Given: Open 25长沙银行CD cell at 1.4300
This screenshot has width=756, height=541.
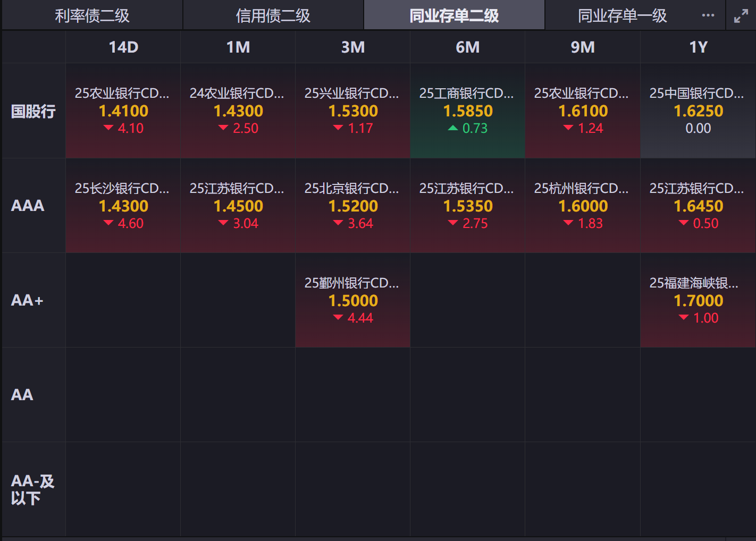Looking at the screenshot, I should pyautogui.click(x=123, y=206).
